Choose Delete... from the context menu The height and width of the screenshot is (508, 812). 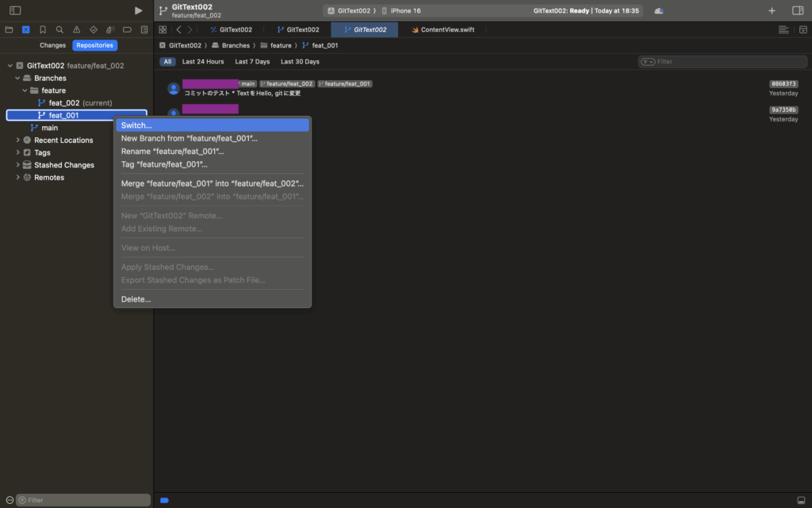click(x=213, y=299)
